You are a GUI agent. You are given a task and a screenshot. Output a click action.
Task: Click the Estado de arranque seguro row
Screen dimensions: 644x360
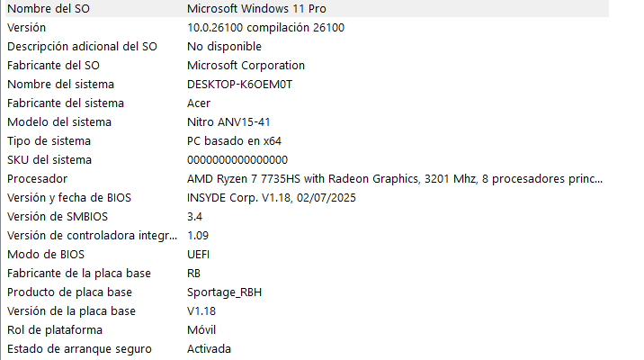point(307,349)
